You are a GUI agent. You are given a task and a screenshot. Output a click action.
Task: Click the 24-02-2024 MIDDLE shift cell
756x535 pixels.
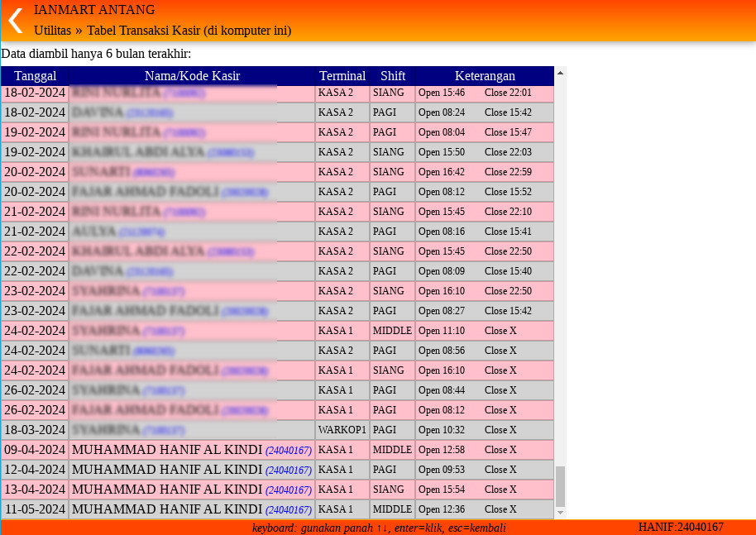392,331
